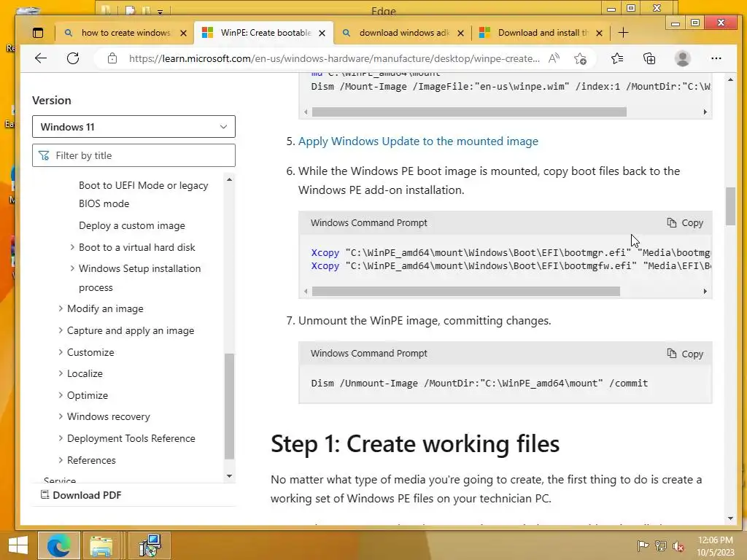Open File Explorer from the taskbar
The image size is (747, 560).
pyautogui.click(x=101, y=545)
